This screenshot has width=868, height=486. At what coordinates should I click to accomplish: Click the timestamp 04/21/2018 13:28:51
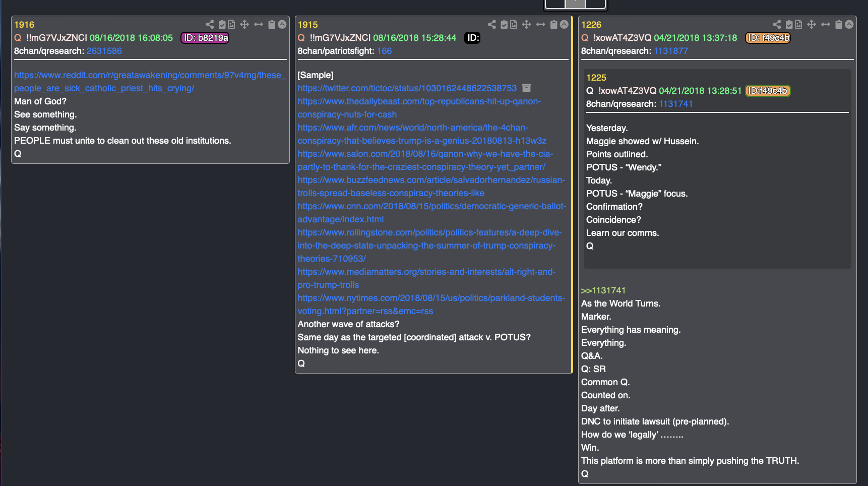click(700, 91)
